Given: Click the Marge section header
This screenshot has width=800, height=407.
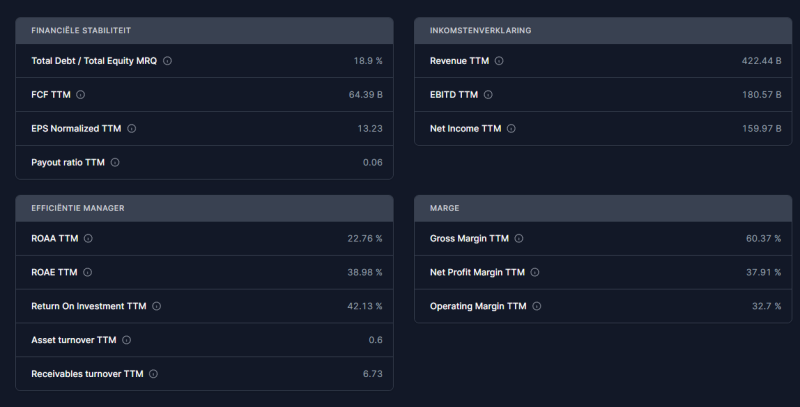Looking at the screenshot, I should pos(603,208).
